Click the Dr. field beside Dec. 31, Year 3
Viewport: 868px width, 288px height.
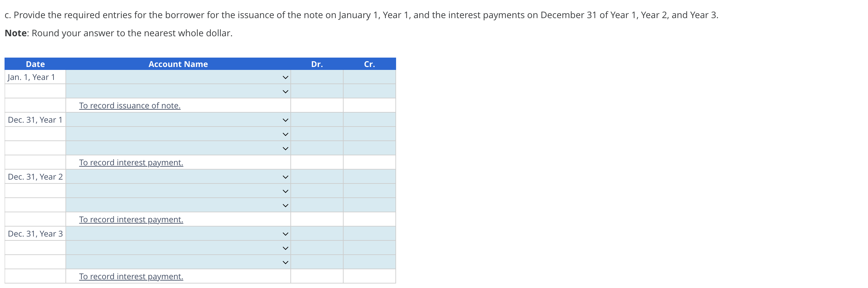click(317, 233)
